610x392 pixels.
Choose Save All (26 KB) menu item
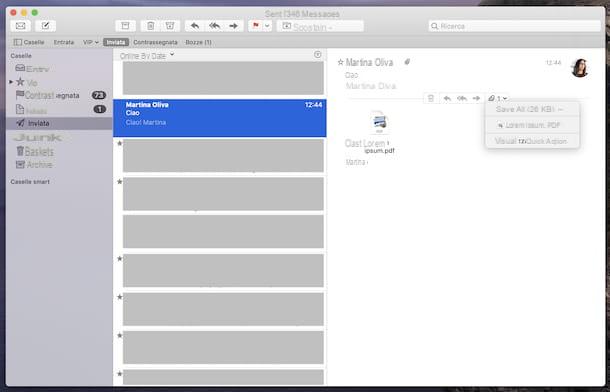click(x=532, y=110)
